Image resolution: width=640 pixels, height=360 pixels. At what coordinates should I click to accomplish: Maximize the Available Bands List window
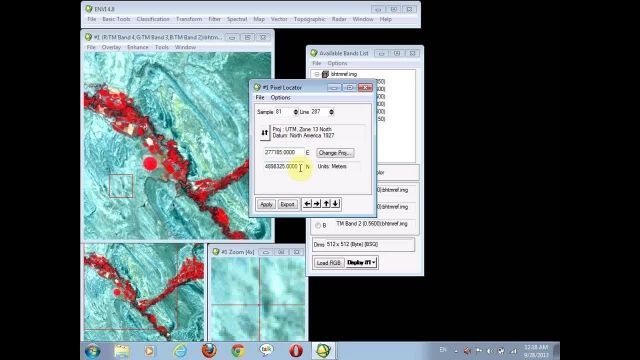(397, 53)
